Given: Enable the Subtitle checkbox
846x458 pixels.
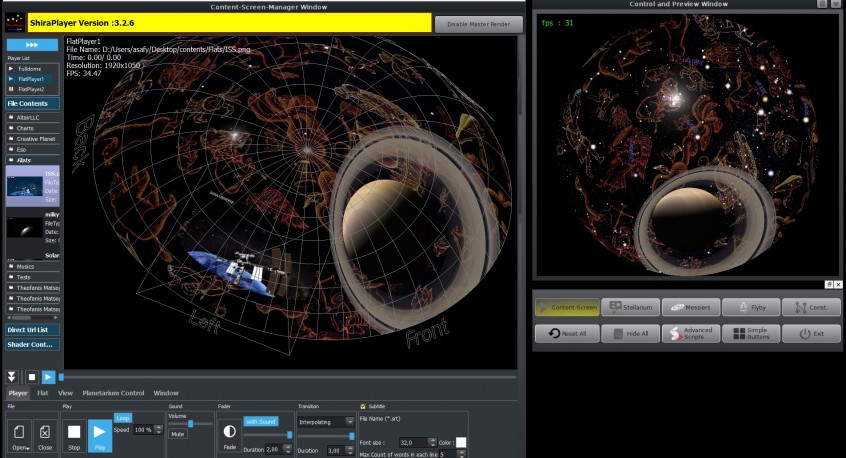Looking at the screenshot, I should tap(363, 406).
